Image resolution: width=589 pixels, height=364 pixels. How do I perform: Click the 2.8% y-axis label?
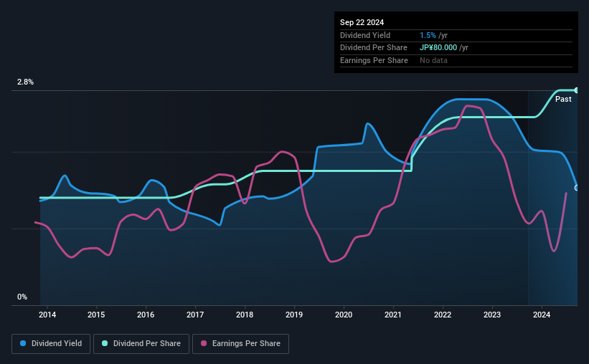click(25, 82)
